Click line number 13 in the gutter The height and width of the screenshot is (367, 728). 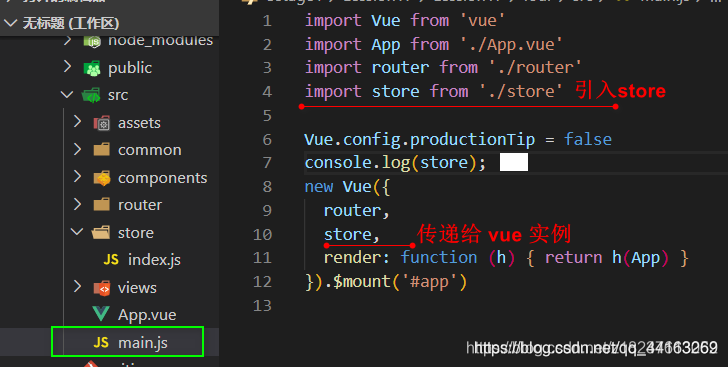[262, 305]
